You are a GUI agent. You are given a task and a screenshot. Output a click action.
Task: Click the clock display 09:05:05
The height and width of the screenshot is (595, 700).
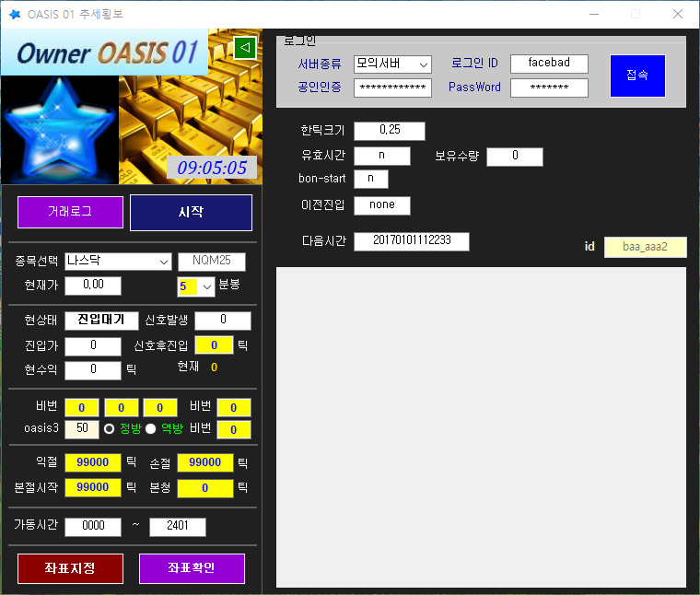212,168
